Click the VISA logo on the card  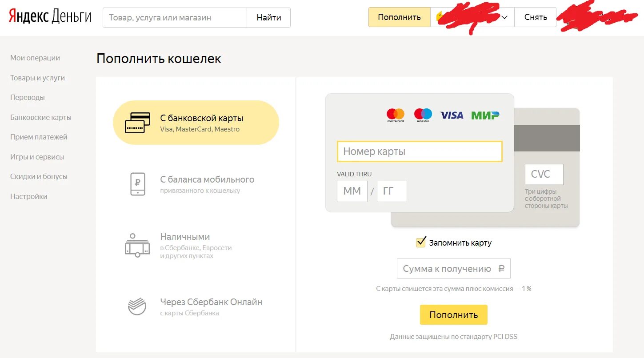(452, 115)
